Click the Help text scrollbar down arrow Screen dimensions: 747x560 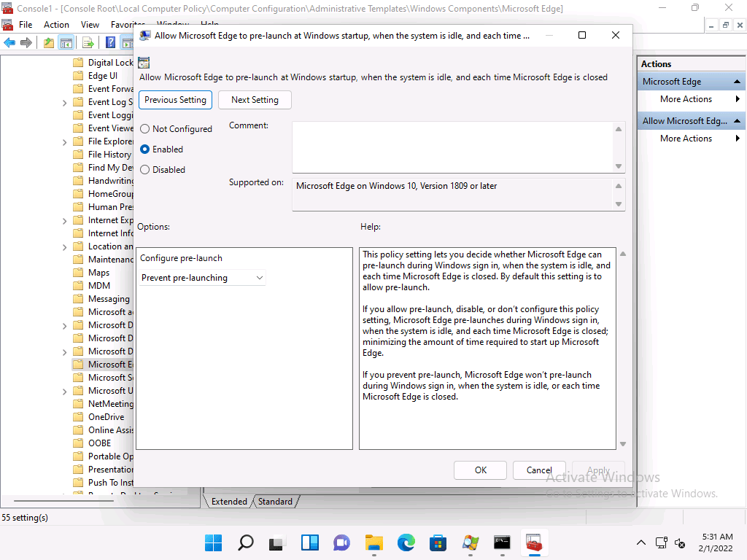[622, 444]
